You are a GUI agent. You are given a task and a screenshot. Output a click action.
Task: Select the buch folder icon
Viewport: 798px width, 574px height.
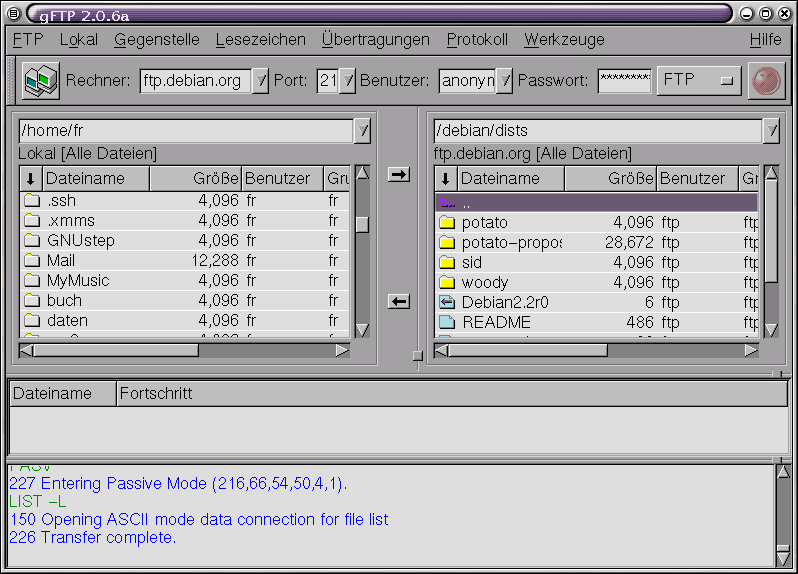pos(32,300)
